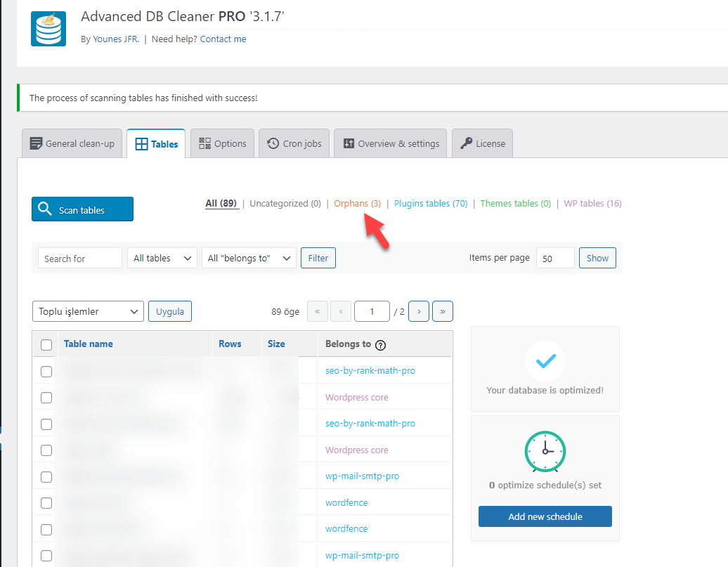Click the Search for input field
The image size is (728, 567).
point(80,258)
